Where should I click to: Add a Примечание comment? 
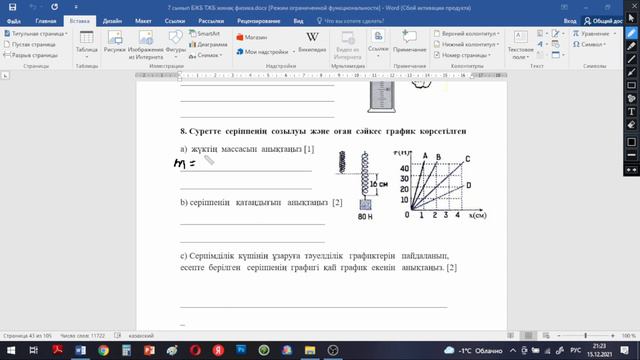click(x=409, y=42)
